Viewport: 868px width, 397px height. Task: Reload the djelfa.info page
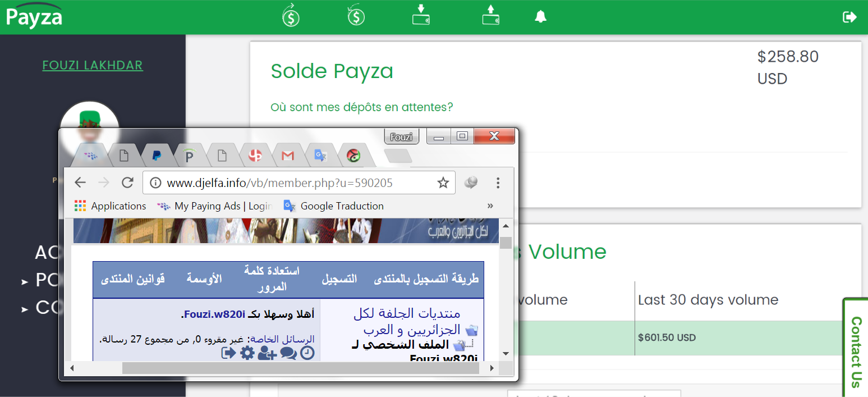[x=127, y=182]
